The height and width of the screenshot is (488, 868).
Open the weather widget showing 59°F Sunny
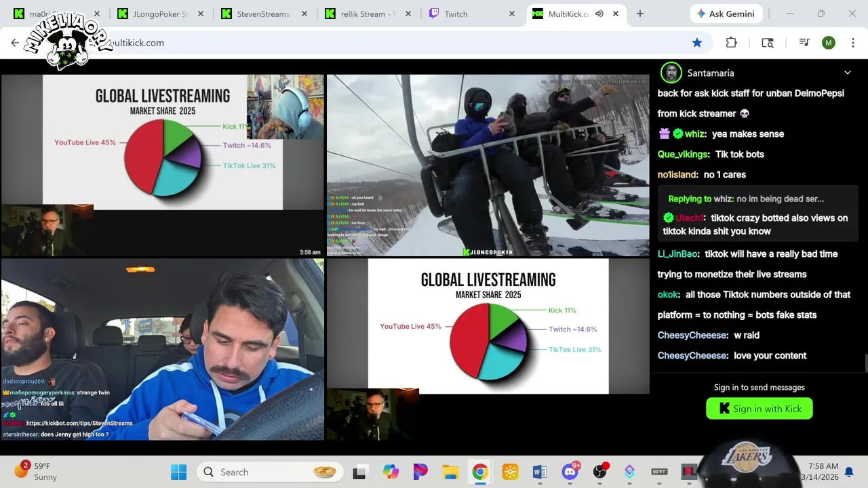[35, 472]
